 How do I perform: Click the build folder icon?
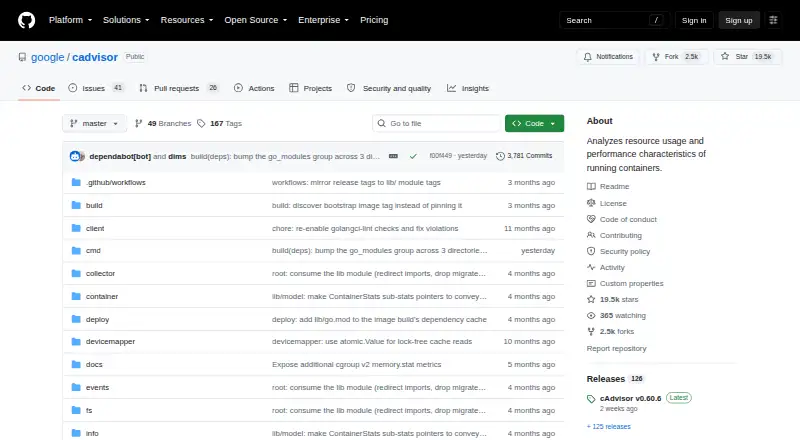point(76,205)
